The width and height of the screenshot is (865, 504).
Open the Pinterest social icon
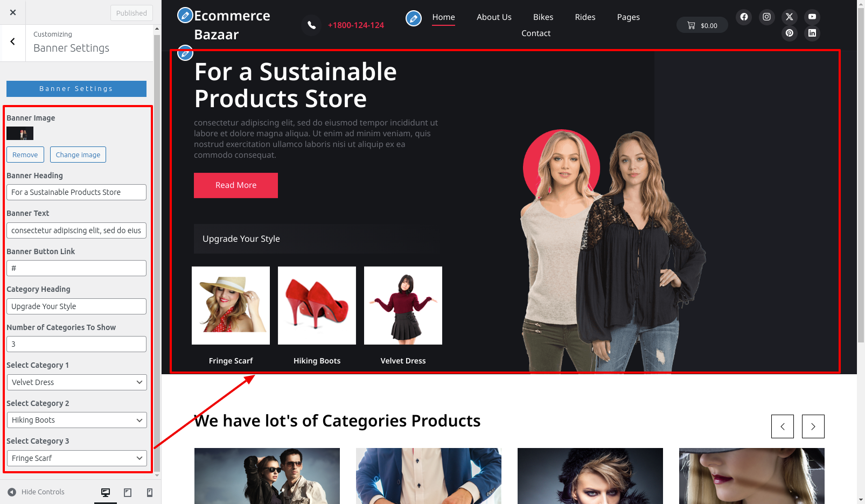[x=790, y=33]
